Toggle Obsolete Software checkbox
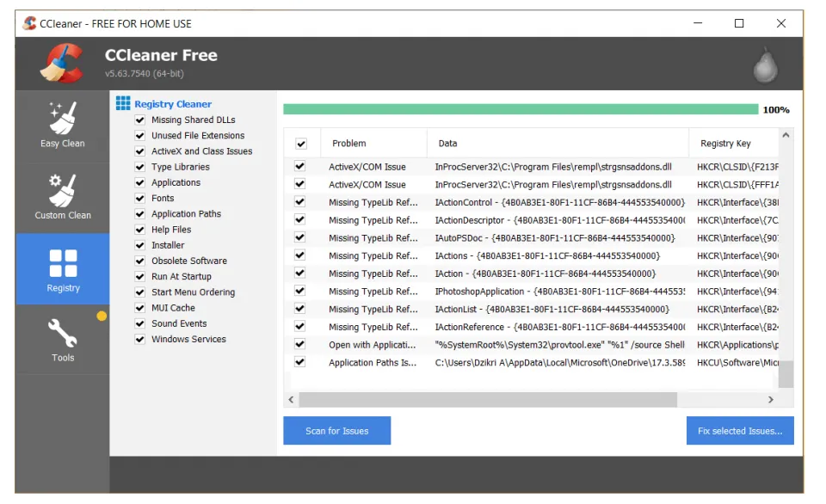 click(140, 261)
